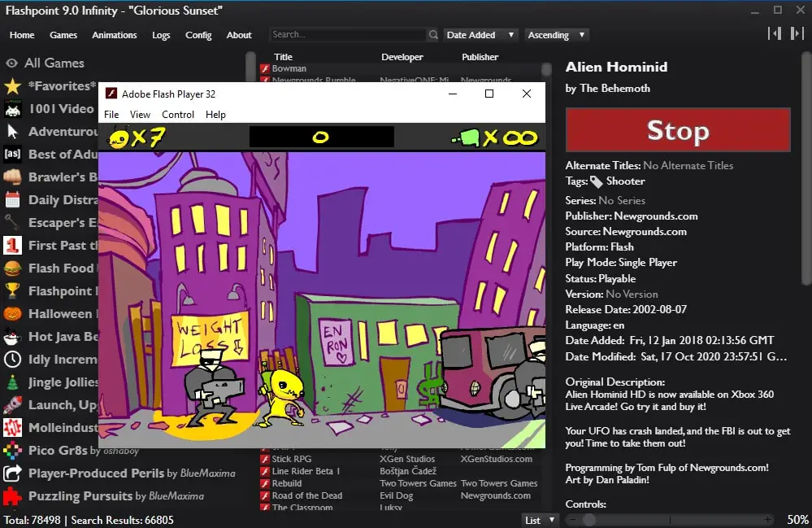Image resolution: width=812 pixels, height=528 pixels.
Task: Open the All Games eye icon
Action: [x=12, y=63]
